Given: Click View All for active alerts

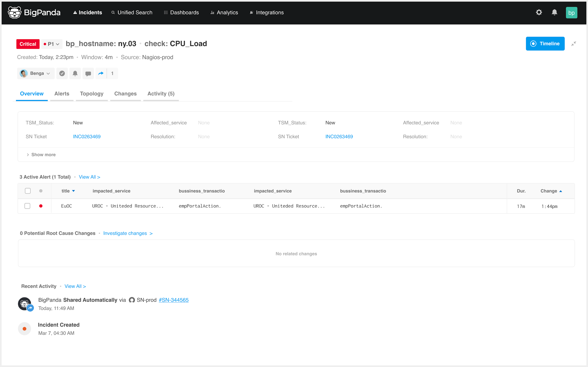Looking at the screenshot, I should (x=89, y=177).
